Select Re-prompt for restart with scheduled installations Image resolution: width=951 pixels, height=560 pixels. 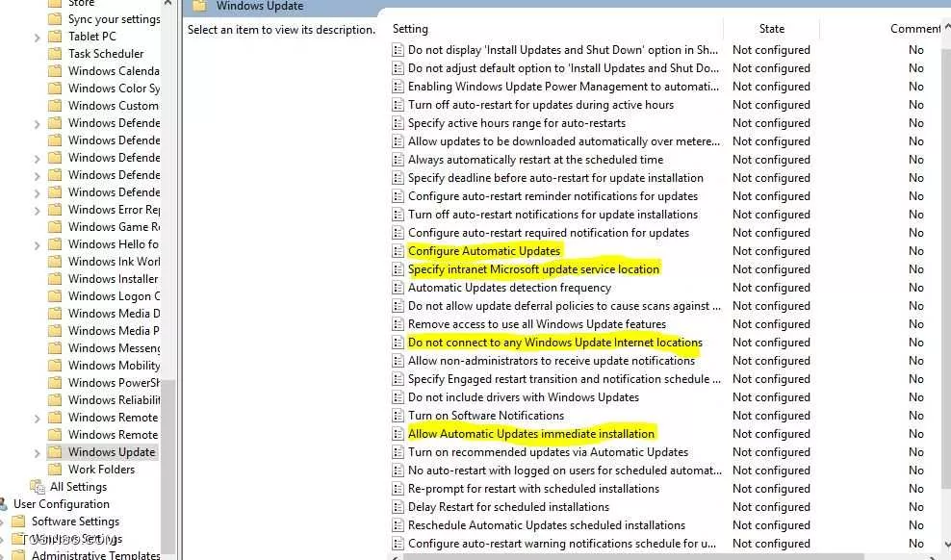pyautogui.click(x=533, y=489)
